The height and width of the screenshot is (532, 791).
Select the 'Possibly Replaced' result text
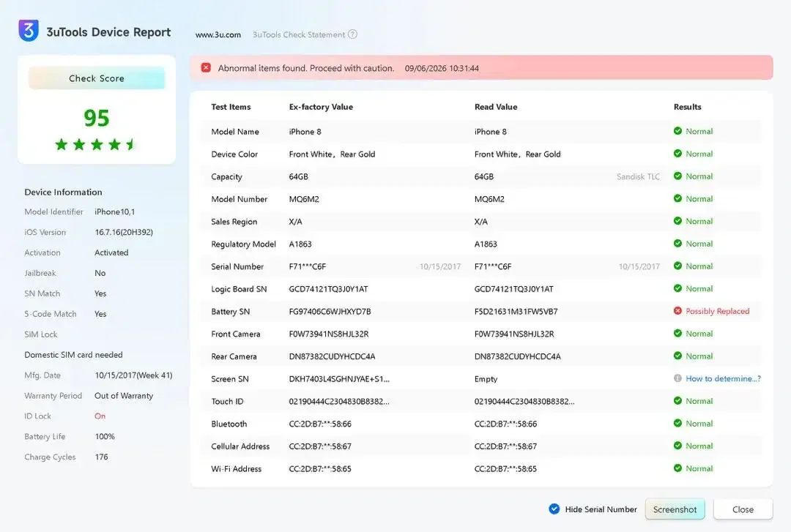717,311
